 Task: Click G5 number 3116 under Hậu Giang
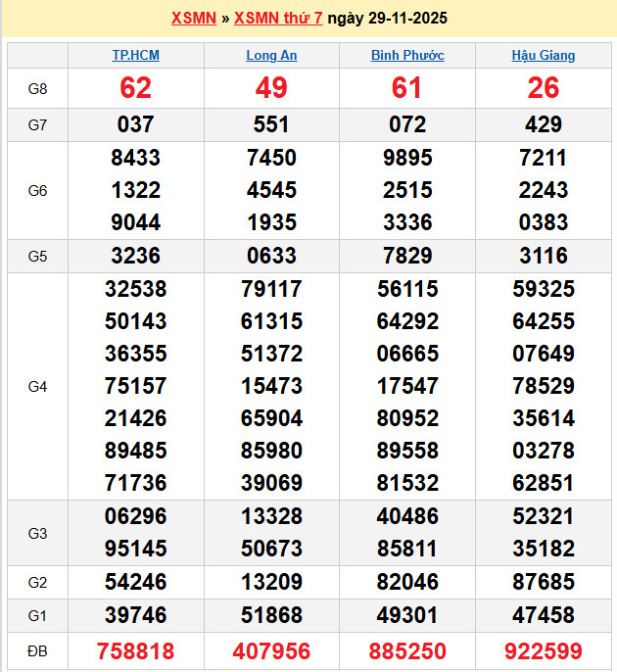[544, 256]
